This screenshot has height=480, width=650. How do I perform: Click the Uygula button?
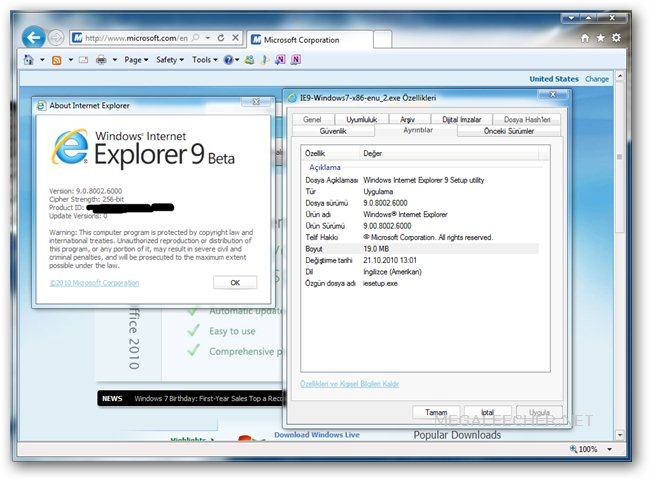pyautogui.click(x=539, y=412)
